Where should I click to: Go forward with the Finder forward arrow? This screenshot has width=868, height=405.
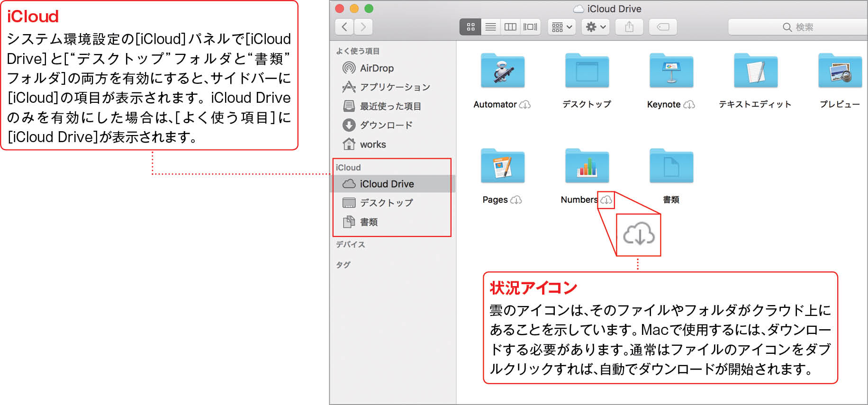pos(363,27)
